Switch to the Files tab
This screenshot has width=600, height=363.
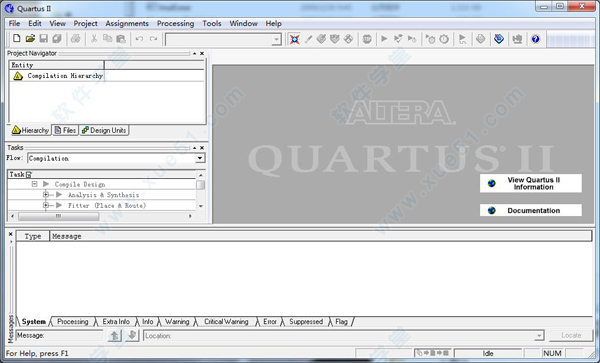pyautogui.click(x=65, y=130)
